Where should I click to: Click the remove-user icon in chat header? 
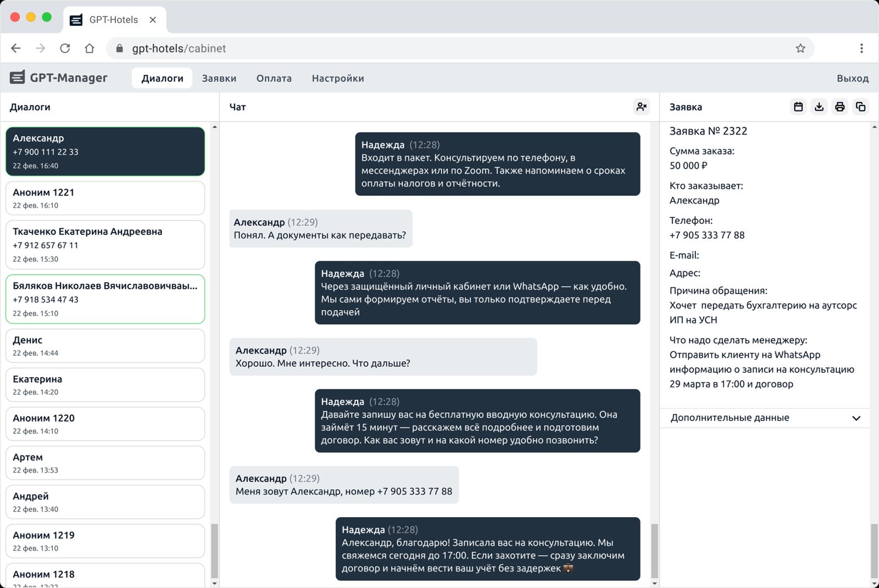(x=641, y=107)
